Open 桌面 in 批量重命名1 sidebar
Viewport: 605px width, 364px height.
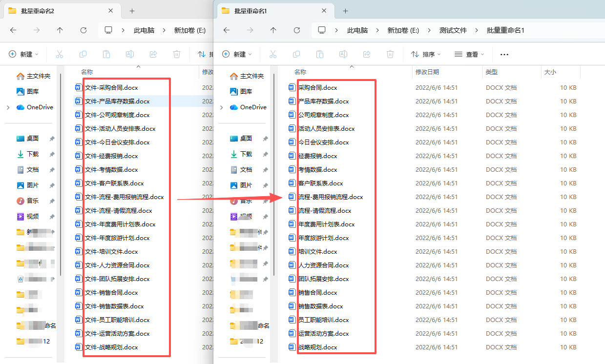[242, 139]
